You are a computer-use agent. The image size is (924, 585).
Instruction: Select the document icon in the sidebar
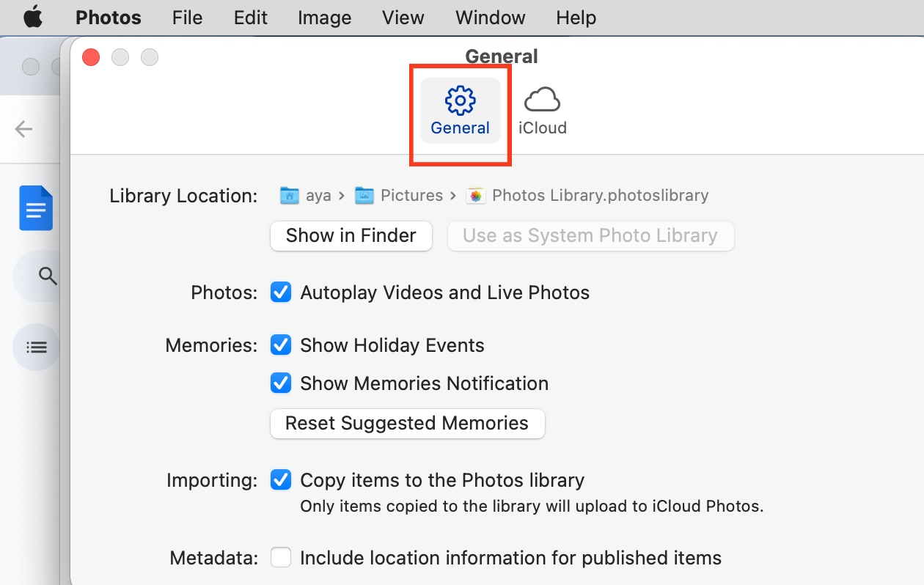[35, 208]
